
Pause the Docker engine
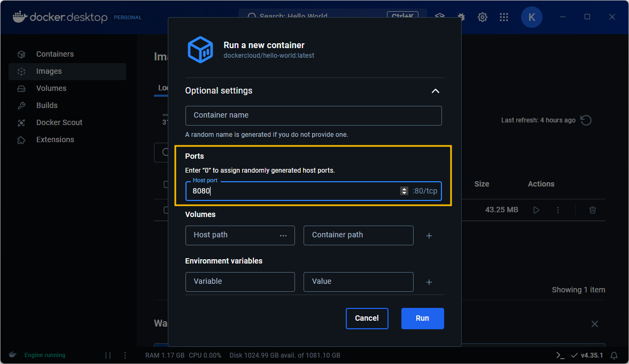coord(108,355)
